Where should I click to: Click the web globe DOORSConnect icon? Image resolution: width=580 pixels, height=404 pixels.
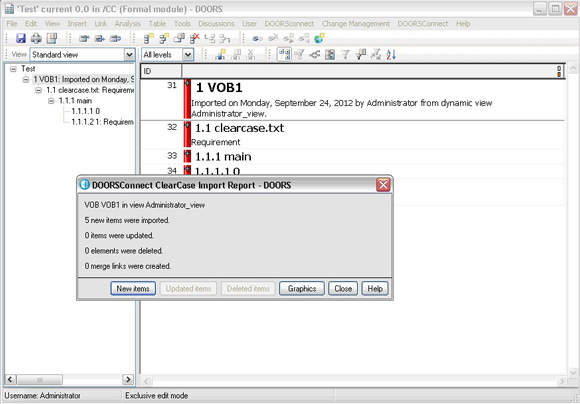coord(319,38)
